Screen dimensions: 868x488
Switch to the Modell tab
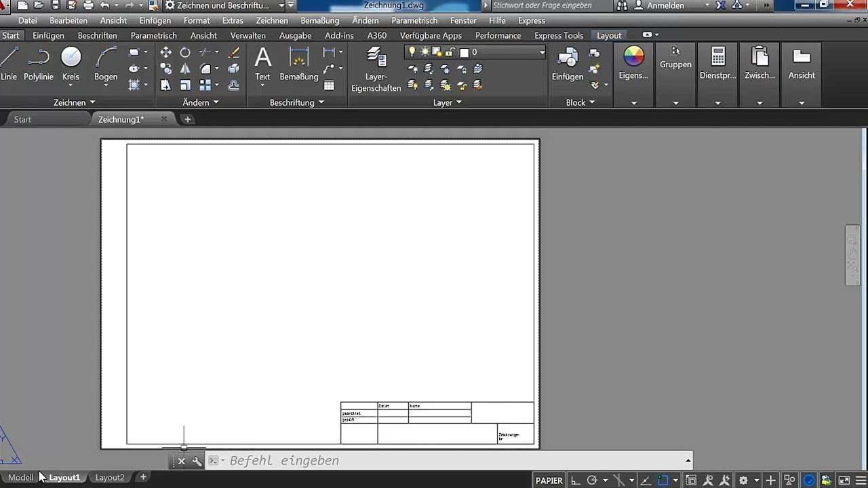pos(20,477)
